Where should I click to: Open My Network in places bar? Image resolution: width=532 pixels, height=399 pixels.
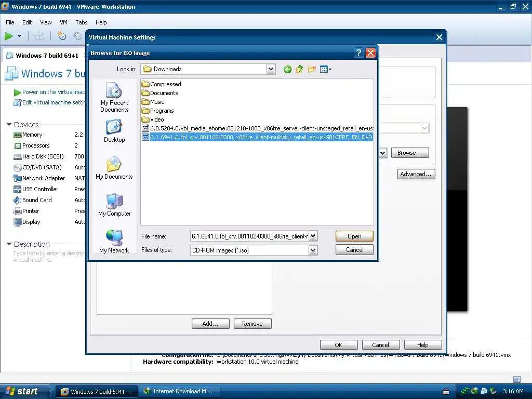click(x=114, y=242)
